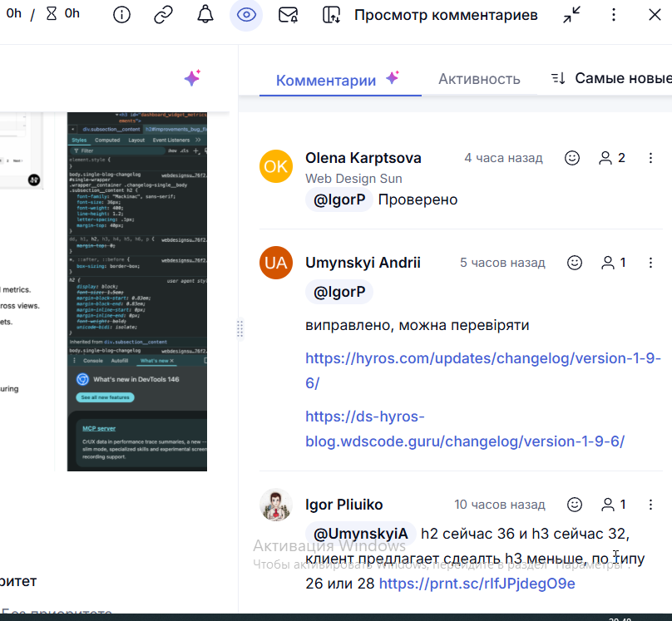Click the 5 часов назад timestamp
This screenshot has height=621, width=672.
pyautogui.click(x=502, y=263)
